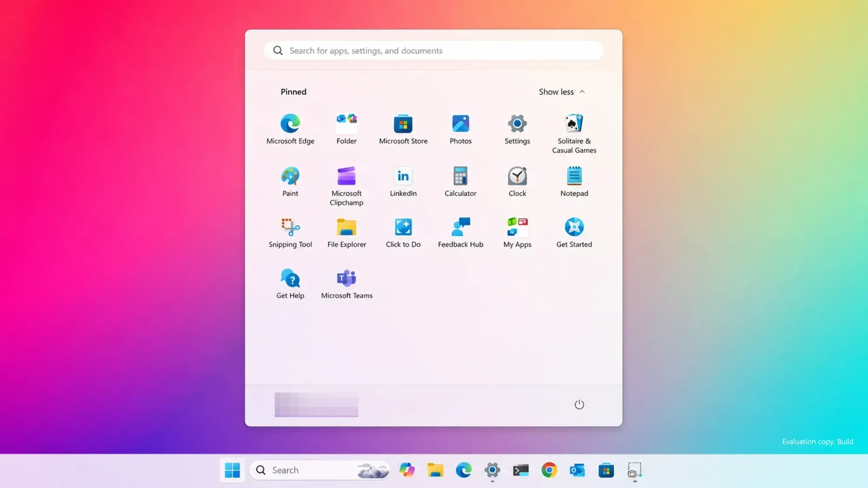Click the Windows Start button on taskbar
The width and height of the screenshot is (868, 488).
click(232, 470)
